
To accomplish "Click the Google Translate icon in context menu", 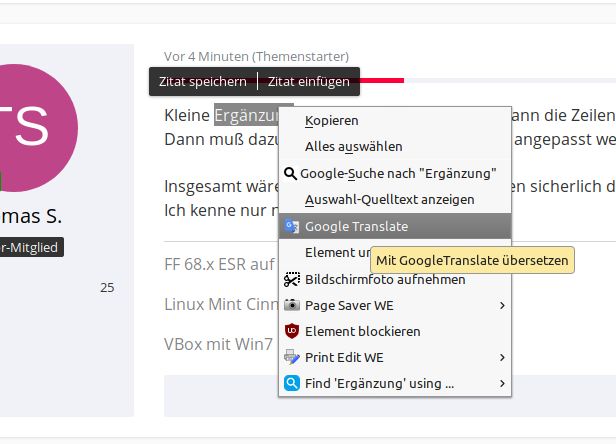I will [292, 227].
